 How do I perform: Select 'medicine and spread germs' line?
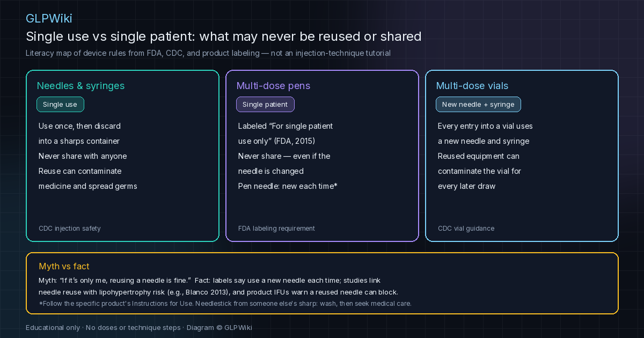[x=88, y=186]
